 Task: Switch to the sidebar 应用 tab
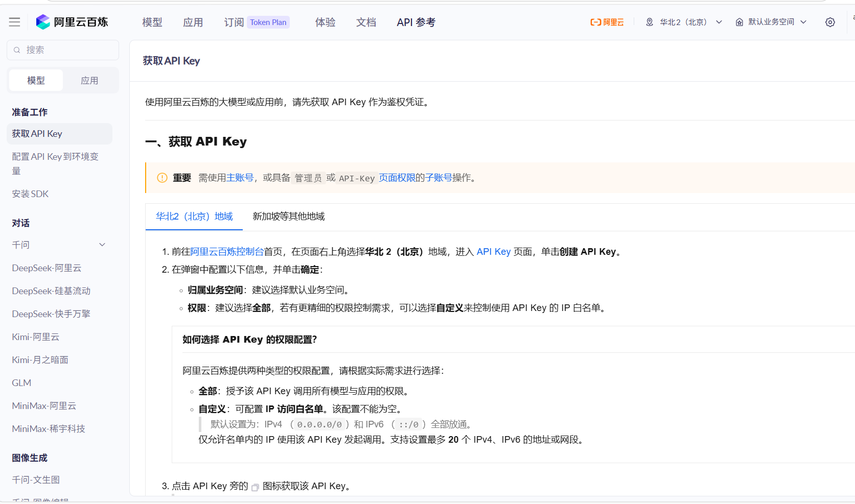coord(89,80)
